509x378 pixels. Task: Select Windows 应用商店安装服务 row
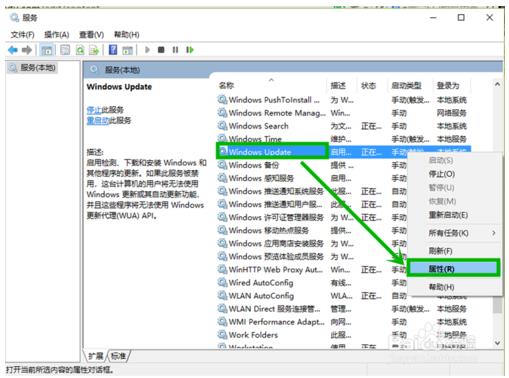click(x=312, y=243)
